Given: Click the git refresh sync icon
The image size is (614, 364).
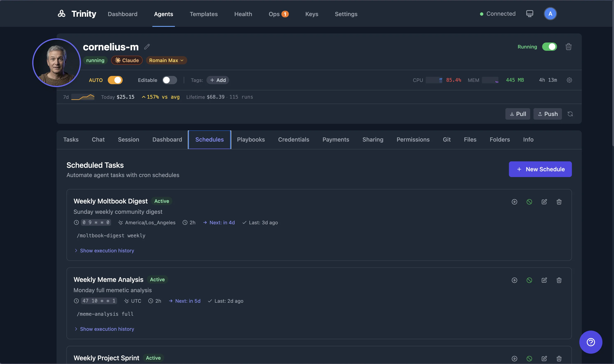Looking at the screenshot, I should pos(570,114).
